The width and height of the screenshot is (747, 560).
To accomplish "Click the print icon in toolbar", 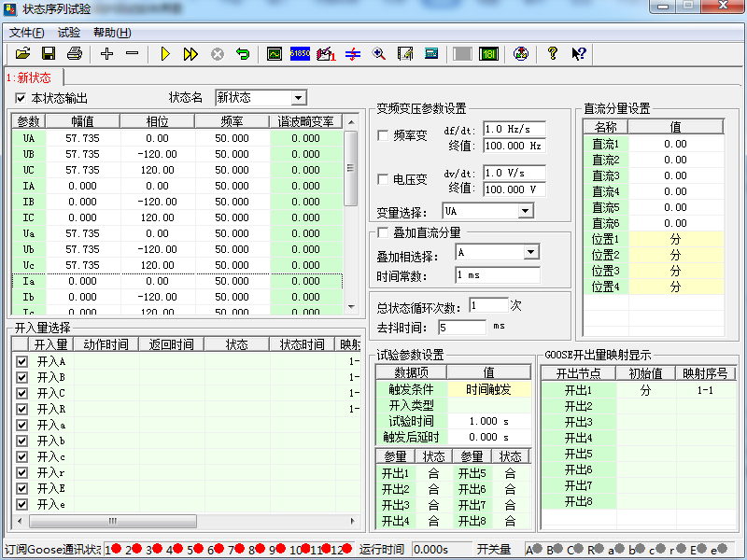I will click(74, 54).
